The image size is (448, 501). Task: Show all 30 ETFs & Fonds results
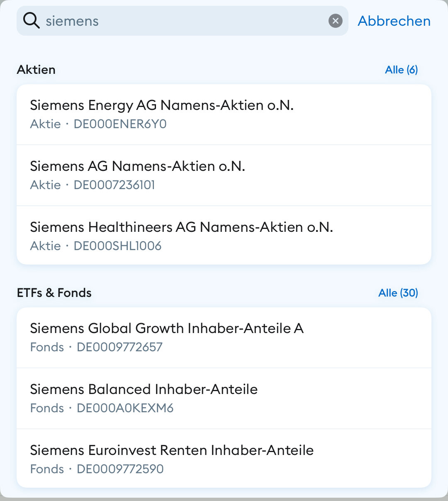click(398, 293)
